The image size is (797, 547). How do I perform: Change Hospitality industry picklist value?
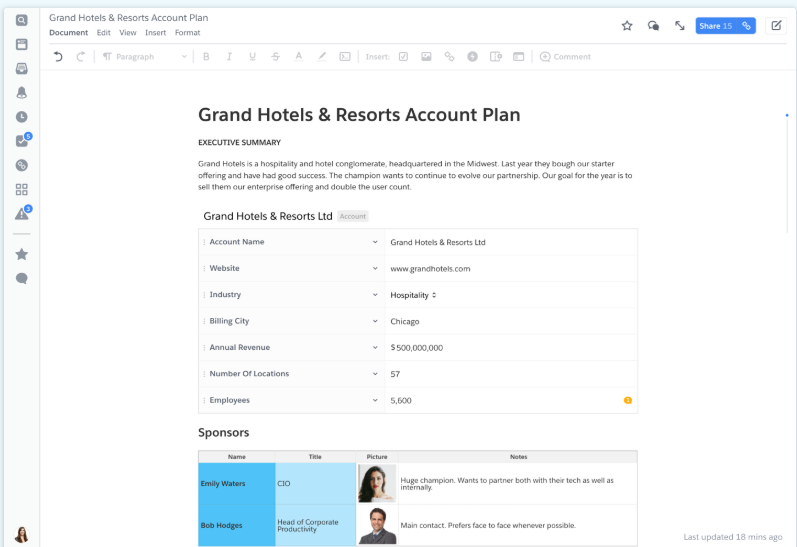coord(413,295)
